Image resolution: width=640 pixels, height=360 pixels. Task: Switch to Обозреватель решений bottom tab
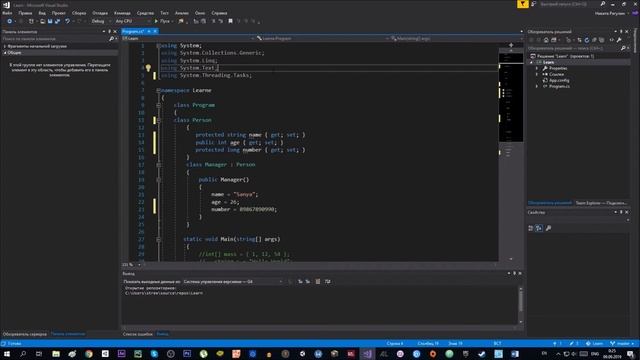(x=549, y=203)
